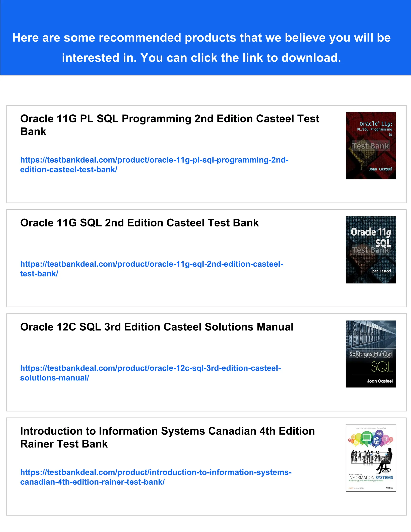Image resolution: width=411 pixels, height=532 pixels.
Task: Click the Wiley logo on Information Systems cover
Action: [389, 488]
